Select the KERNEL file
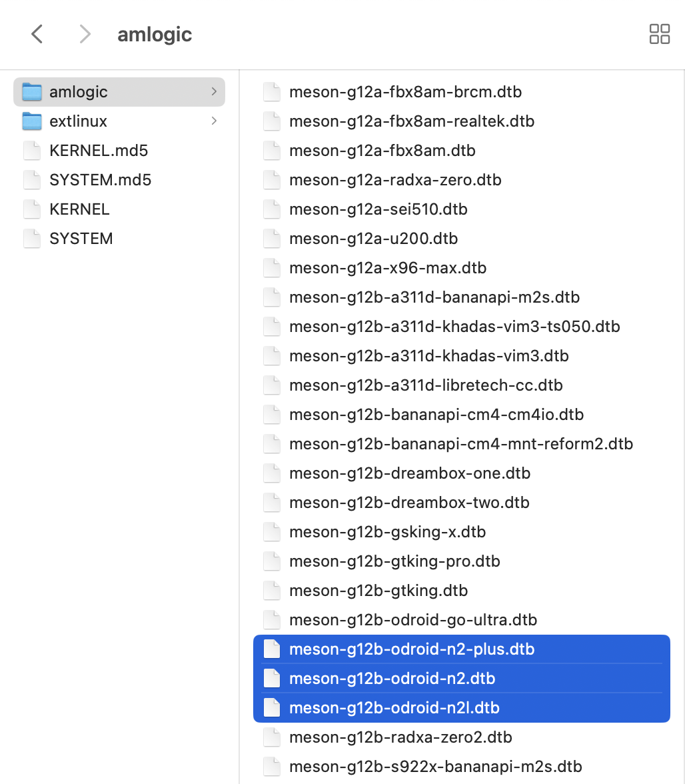The width and height of the screenshot is (685, 784). [x=79, y=209]
